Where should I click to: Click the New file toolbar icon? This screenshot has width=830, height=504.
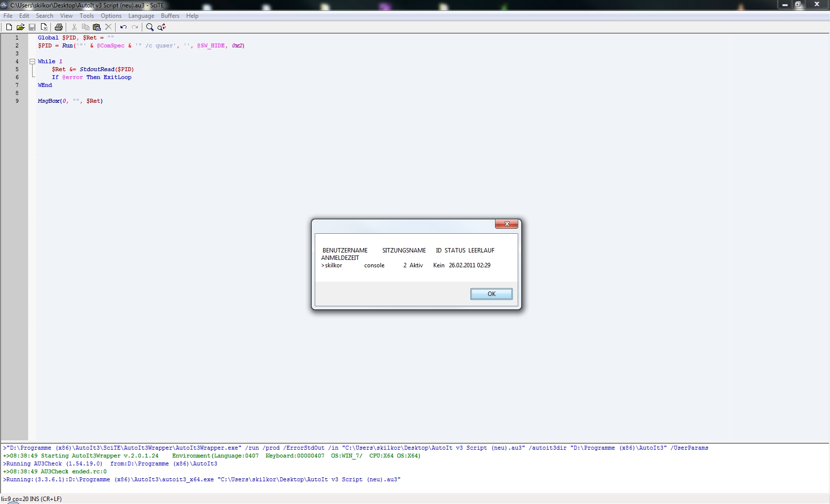[9, 27]
